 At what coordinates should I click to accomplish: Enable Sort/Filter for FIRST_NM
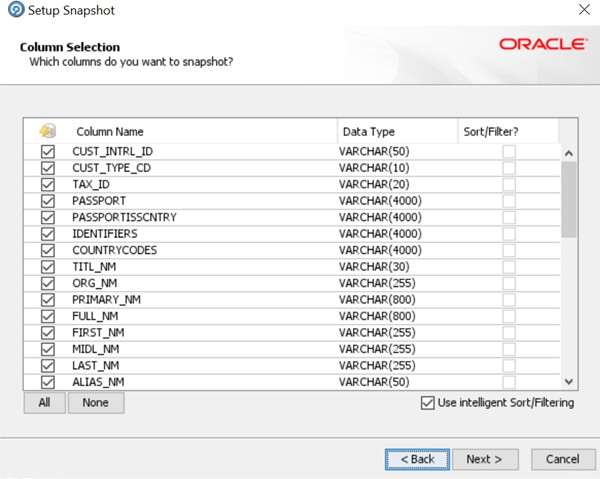[x=509, y=332]
